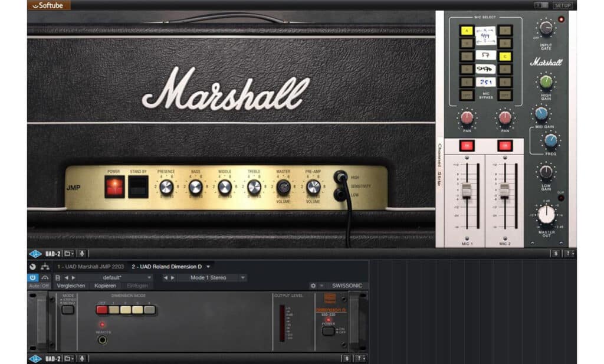Click the white MASTER OUT knob

click(547, 215)
